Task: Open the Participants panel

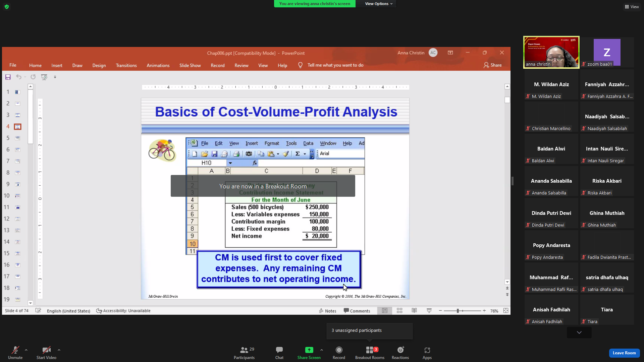Action: click(244, 353)
